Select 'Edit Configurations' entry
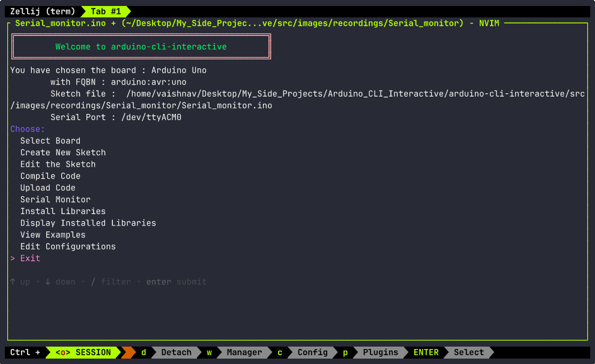Viewport: 595px width, 364px height. click(x=68, y=246)
